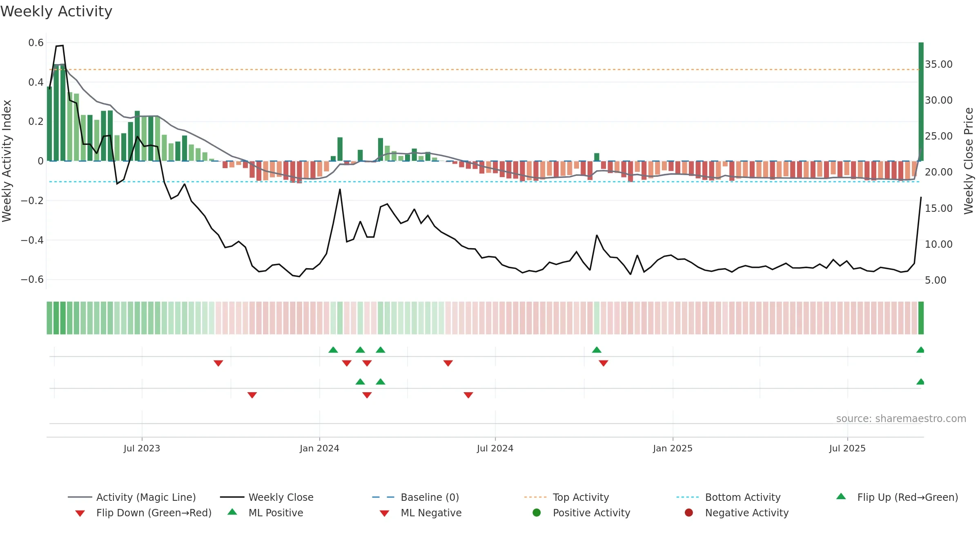This screenshot has height=551, width=980.
Task: Toggle Bottom Activity legend entry
Action: 728,497
